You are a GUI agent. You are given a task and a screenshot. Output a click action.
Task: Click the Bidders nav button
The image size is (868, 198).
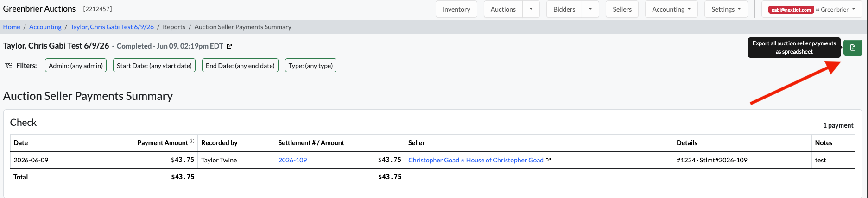pyautogui.click(x=564, y=9)
